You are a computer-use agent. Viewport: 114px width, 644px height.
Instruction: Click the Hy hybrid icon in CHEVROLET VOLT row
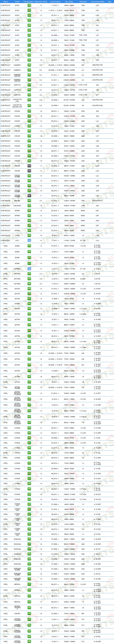pos(29,240)
